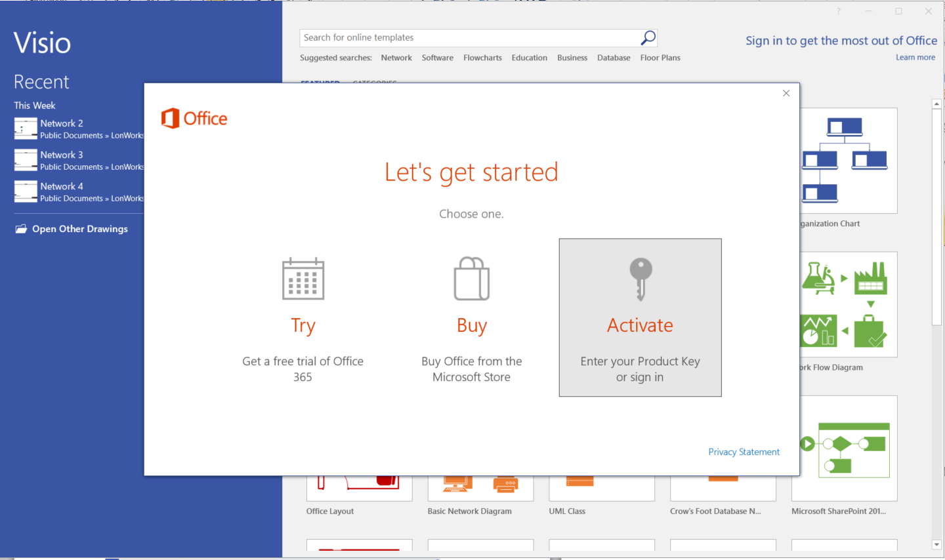Click 'Public Documents » LonWorks' under Network 3
Screen dimensions: 945x560
(92, 167)
